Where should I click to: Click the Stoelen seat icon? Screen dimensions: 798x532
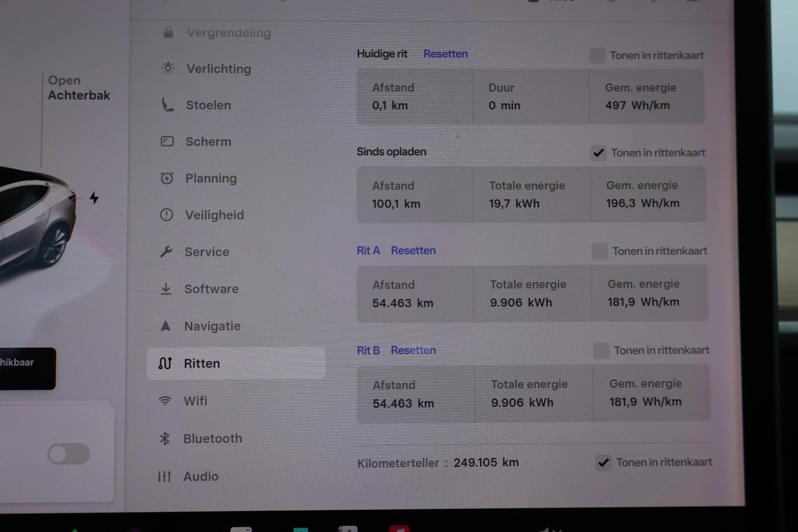(168, 105)
